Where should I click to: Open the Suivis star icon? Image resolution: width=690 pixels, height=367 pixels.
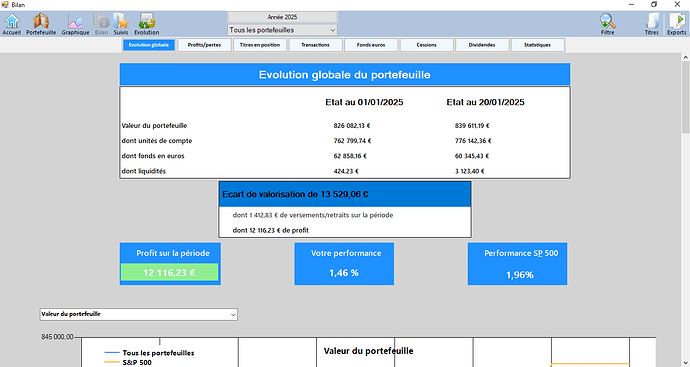tap(121, 24)
